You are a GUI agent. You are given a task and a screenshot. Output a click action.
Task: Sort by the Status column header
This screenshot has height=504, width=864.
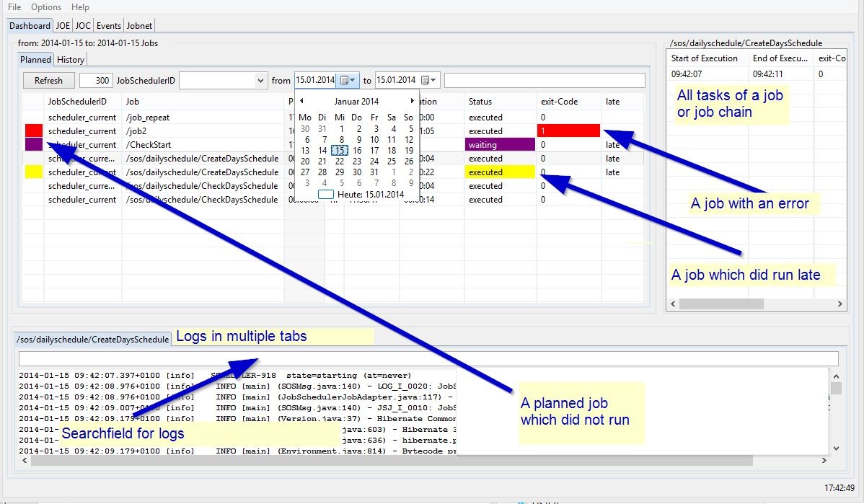point(480,102)
